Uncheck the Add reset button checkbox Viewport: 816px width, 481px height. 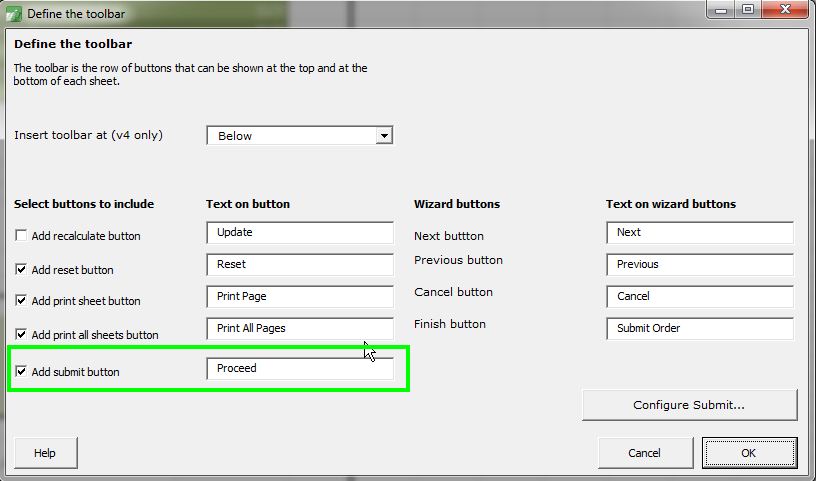coord(21,269)
